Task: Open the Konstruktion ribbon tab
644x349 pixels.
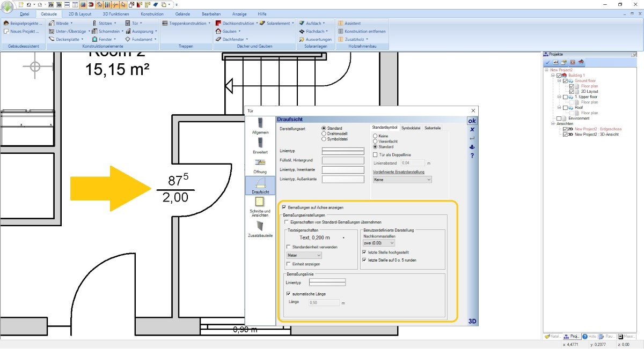Action: point(152,14)
